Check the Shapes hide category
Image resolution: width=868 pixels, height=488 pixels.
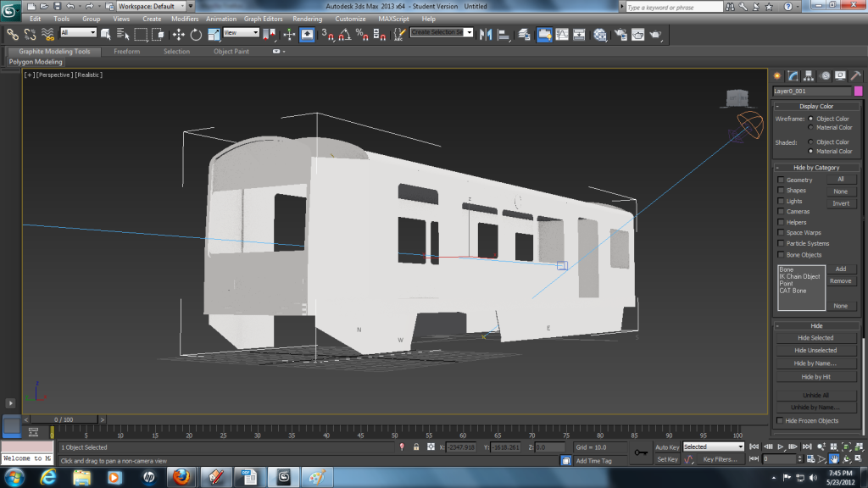click(x=781, y=191)
